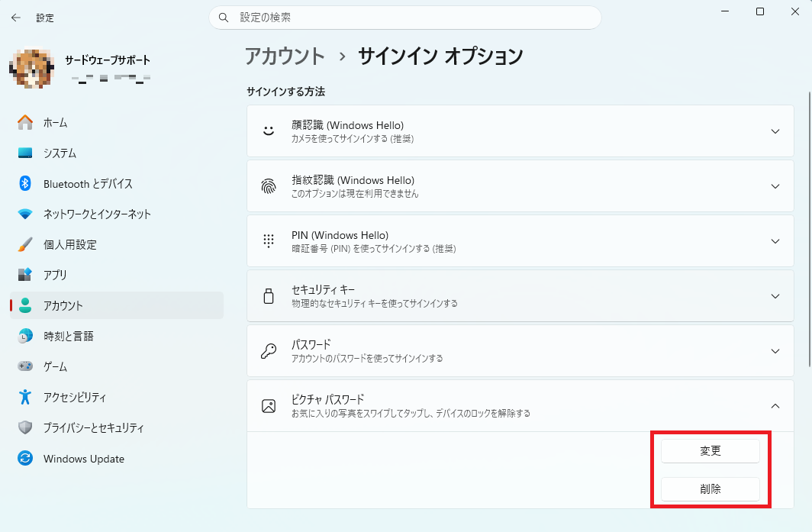Open アプリ settings page
The width and height of the screenshot is (812, 532).
click(x=117, y=275)
